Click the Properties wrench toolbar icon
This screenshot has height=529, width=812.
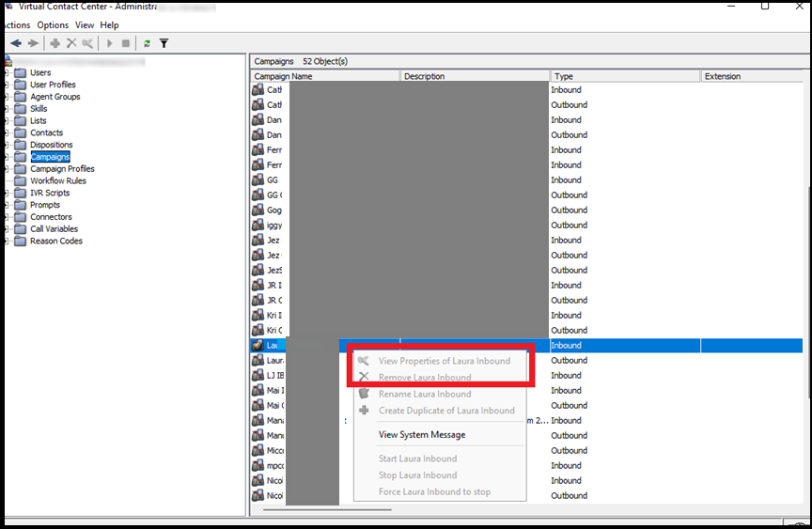87,43
